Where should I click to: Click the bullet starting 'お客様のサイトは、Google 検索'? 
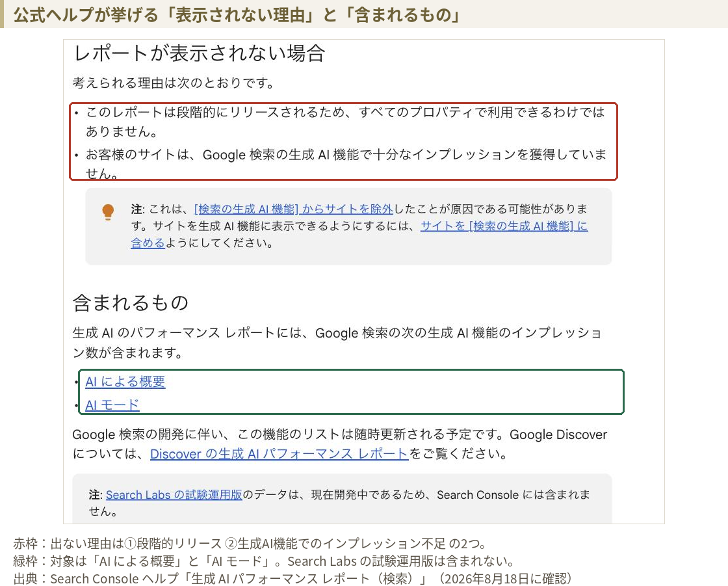[346, 163]
